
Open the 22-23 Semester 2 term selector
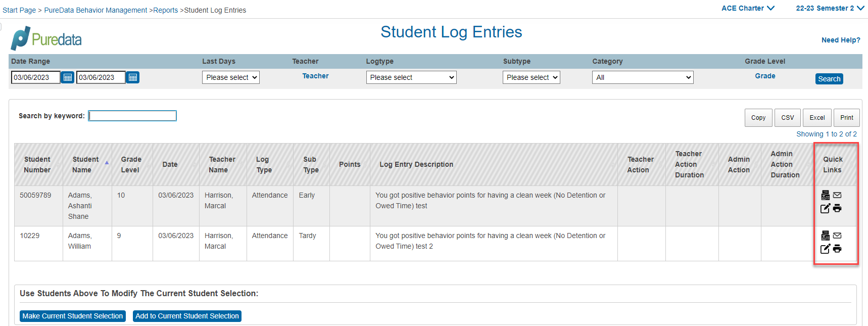click(x=830, y=8)
